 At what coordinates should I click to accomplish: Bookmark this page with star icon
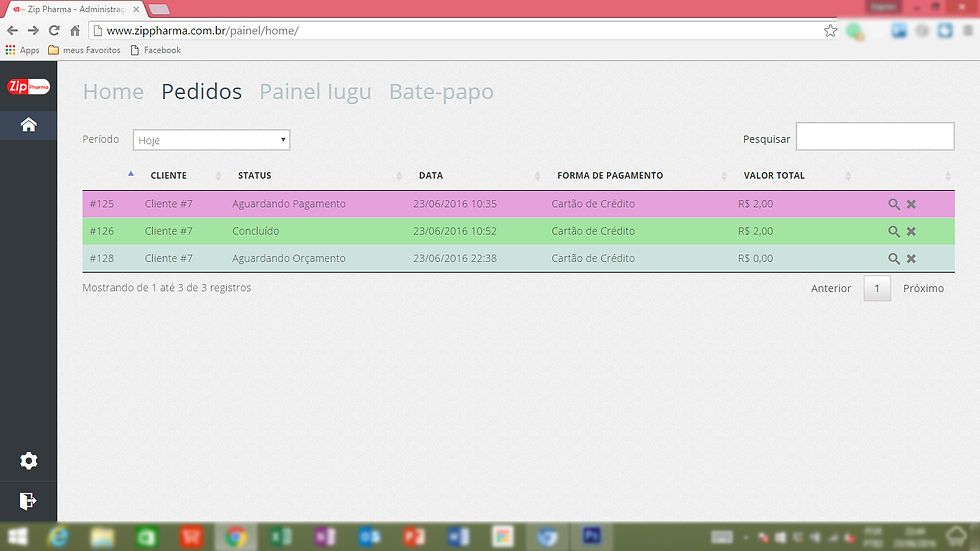coord(830,31)
